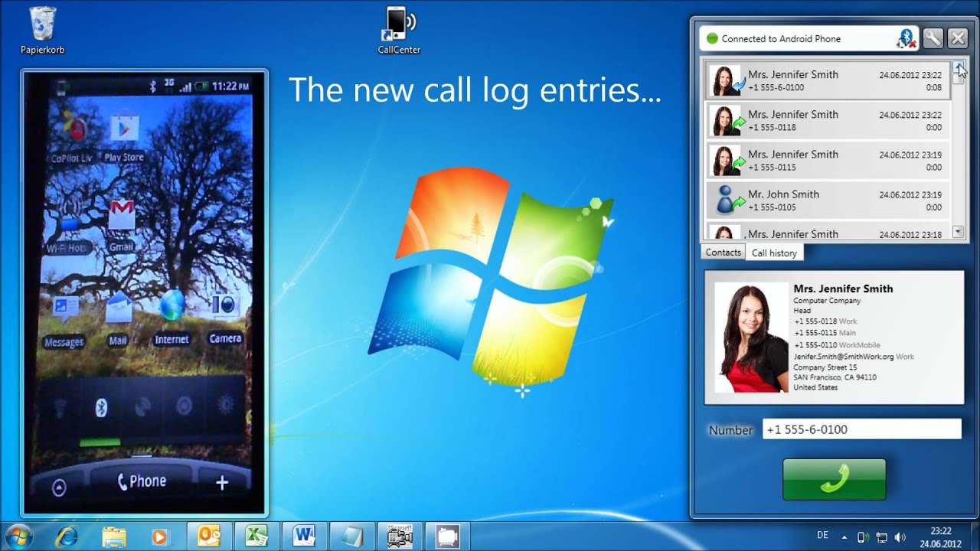Click in the Number input field
Viewport: 980px width, 551px height.
(x=861, y=429)
